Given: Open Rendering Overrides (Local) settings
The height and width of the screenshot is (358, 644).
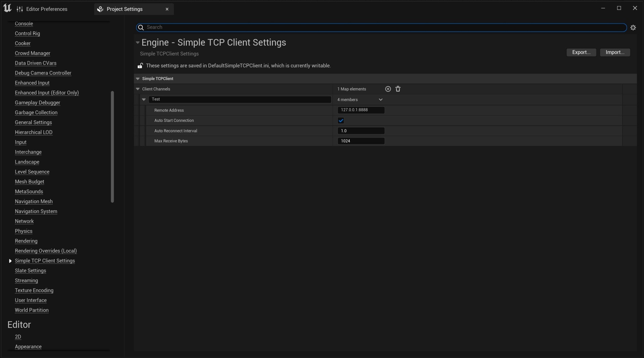Looking at the screenshot, I should pos(46,251).
